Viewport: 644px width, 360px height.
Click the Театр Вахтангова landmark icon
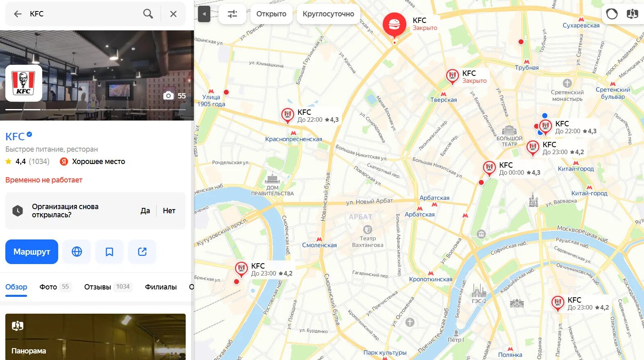[x=368, y=229]
